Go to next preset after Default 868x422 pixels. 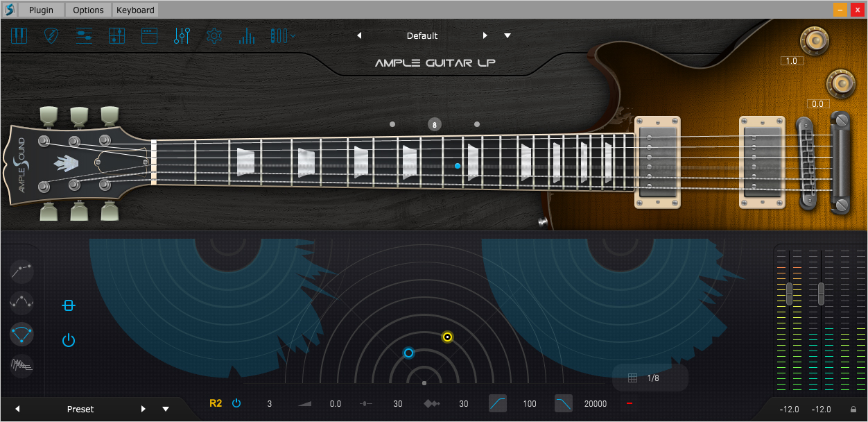tap(485, 35)
